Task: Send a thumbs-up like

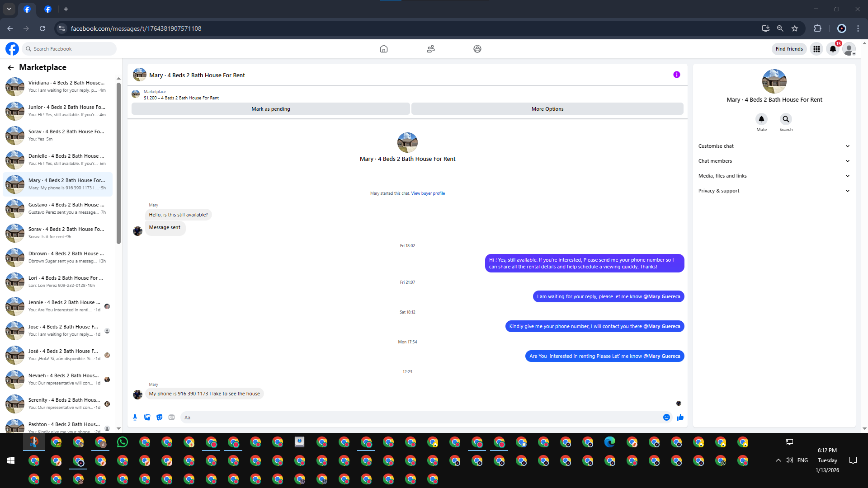Action: pyautogui.click(x=680, y=418)
